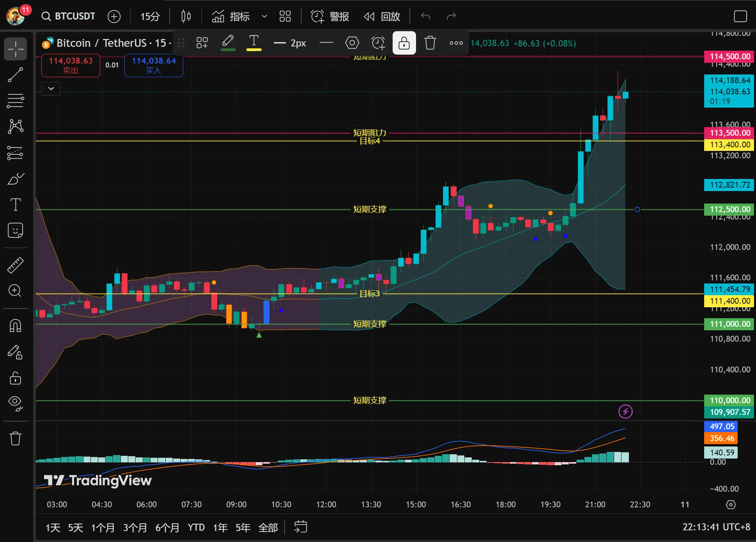Viewport: 756px width, 542px height.
Task: Select the XABCD pattern tool
Action: pyautogui.click(x=16, y=126)
